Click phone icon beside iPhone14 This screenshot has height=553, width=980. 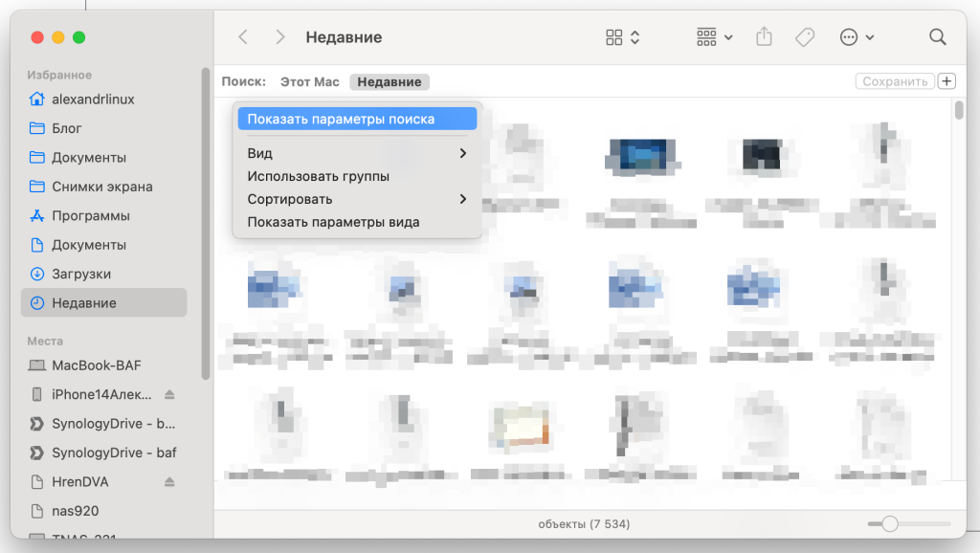37,394
